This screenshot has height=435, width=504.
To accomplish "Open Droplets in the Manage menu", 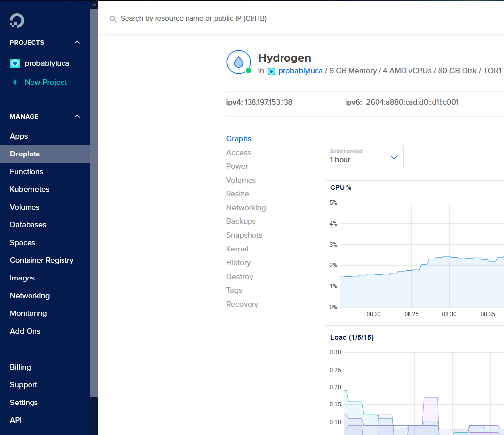I will [x=45, y=154].
